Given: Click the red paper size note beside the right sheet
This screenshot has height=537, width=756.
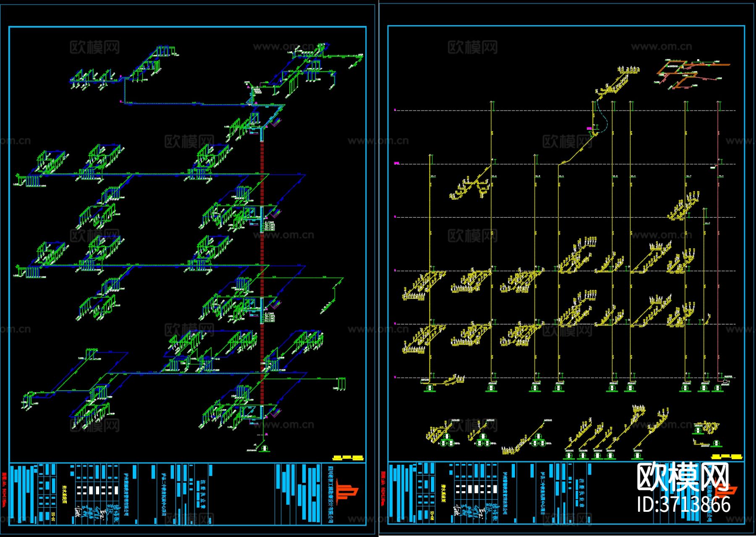Looking at the screenshot, I should [383, 488].
